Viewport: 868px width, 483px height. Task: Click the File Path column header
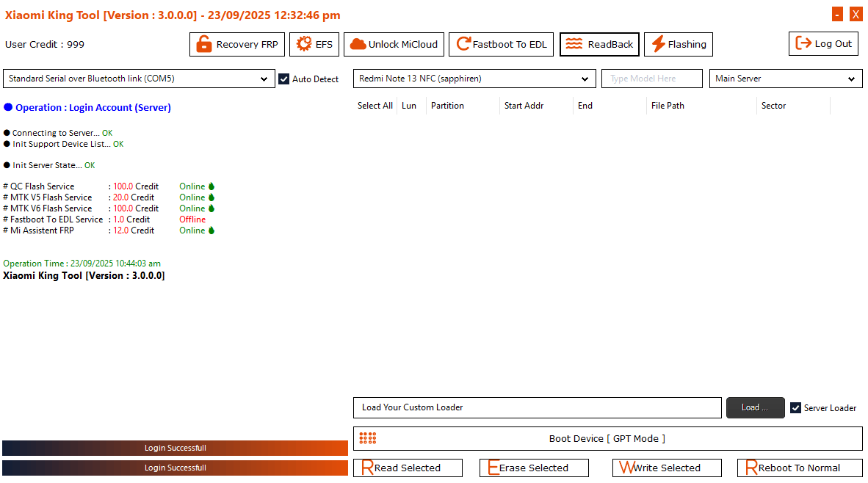pyautogui.click(x=667, y=105)
